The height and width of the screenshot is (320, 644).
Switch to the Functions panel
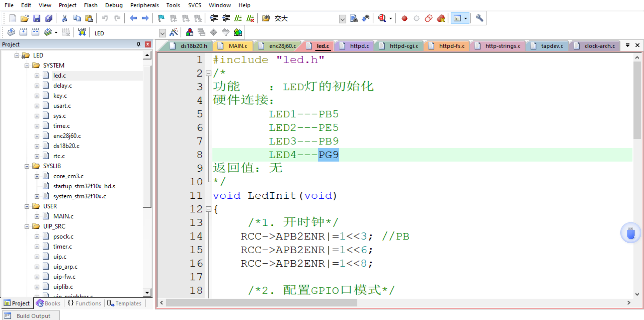[x=84, y=303]
